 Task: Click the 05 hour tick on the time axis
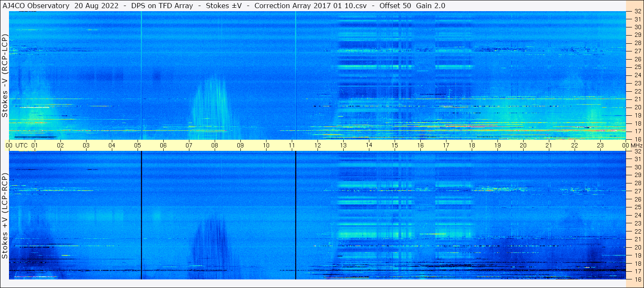(x=138, y=145)
